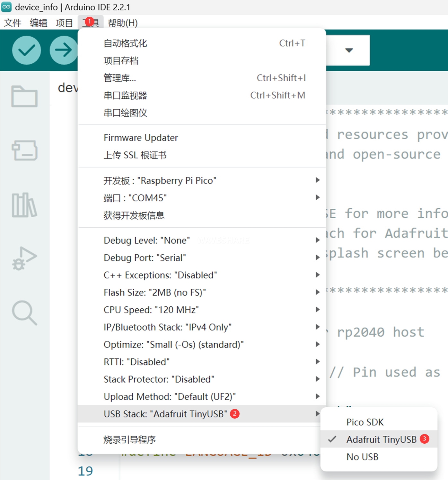Screen dimensions: 448x480
Task: Open the 项目 menu
Action: tap(65, 23)
